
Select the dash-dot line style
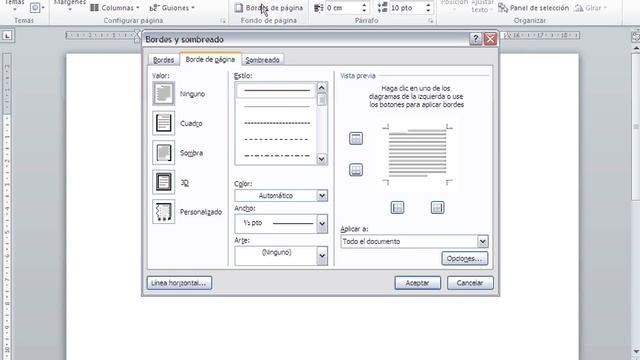(x=277, y=156)
